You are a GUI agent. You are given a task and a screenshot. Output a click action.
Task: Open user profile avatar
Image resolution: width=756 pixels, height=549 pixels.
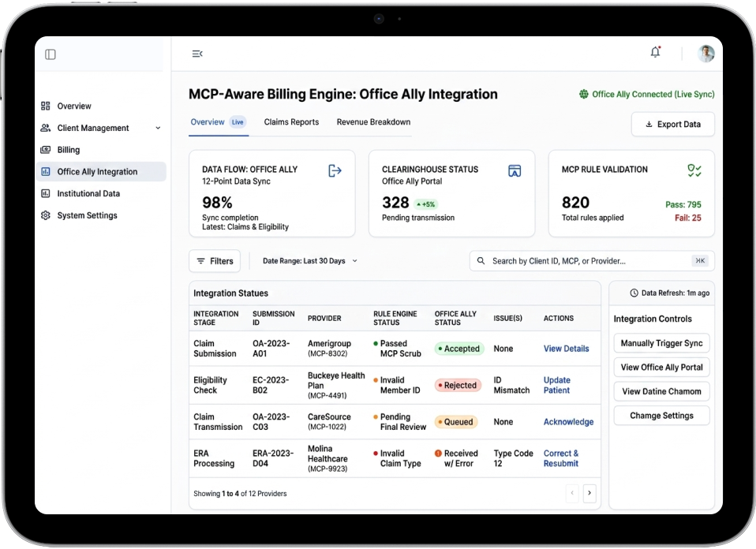[x=706, y=53]
